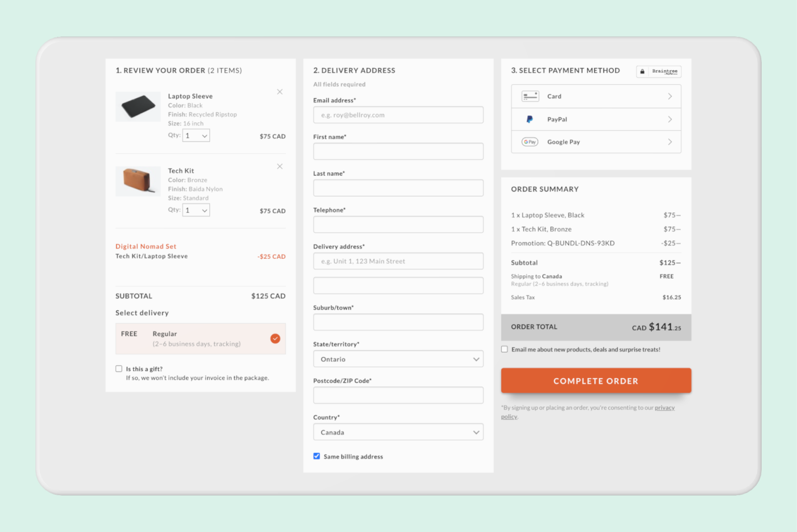Click the padlock icon on the Braintree badge

643,71
